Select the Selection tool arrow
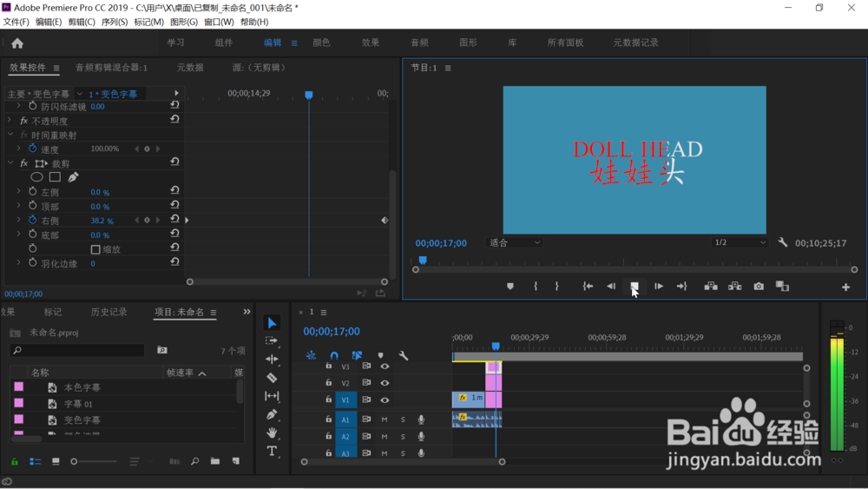 (272, 323)
